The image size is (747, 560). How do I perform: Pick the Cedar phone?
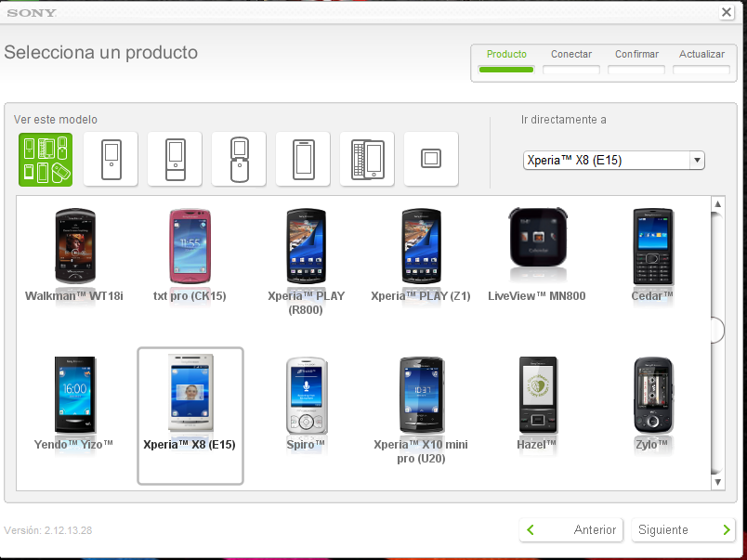652,255
